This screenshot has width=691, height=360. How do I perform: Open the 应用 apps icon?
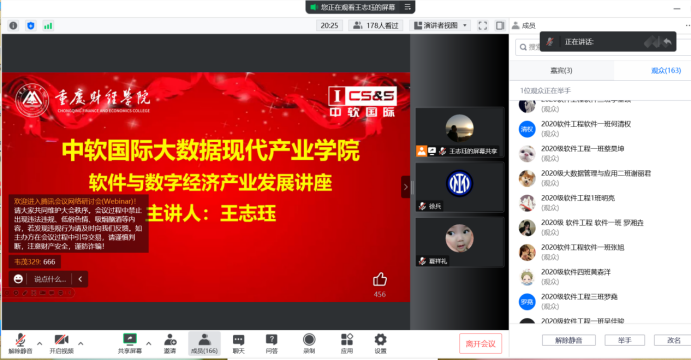[347, 344]
